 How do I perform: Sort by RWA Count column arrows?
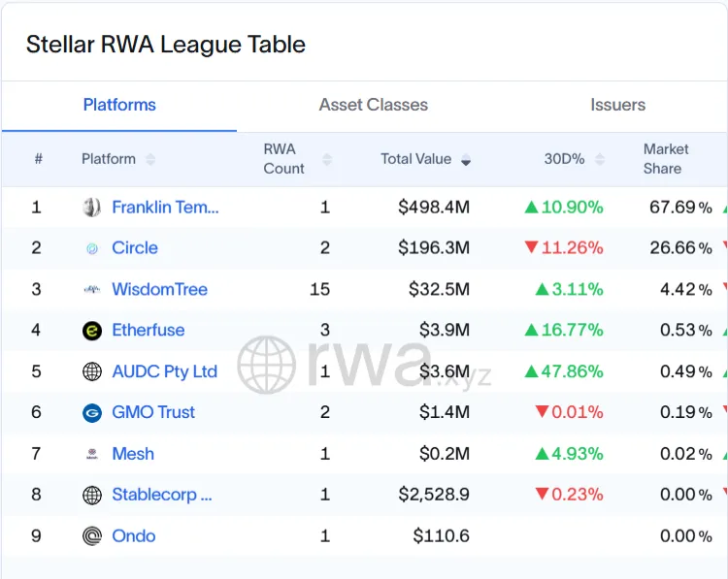(x=327, y=159)
